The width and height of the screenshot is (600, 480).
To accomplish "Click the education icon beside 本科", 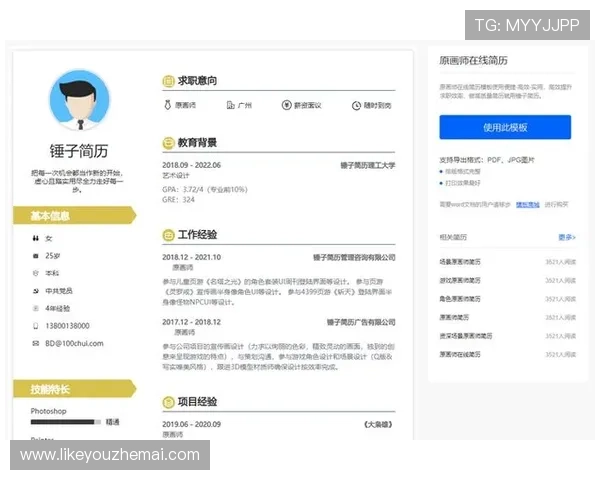I will point(36,273).
